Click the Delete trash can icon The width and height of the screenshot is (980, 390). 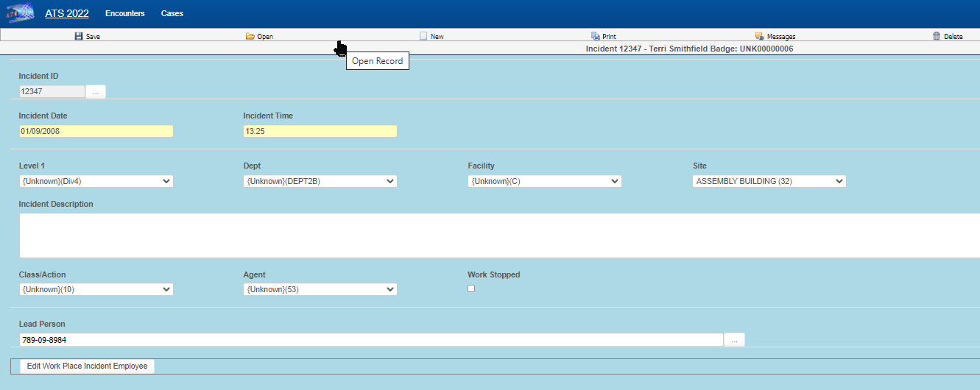pyautogui.click(x=937, y=36)
